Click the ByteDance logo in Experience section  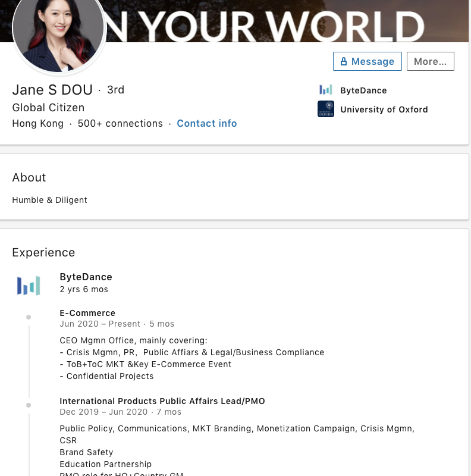pyautogui.click(x=29, y=286)
